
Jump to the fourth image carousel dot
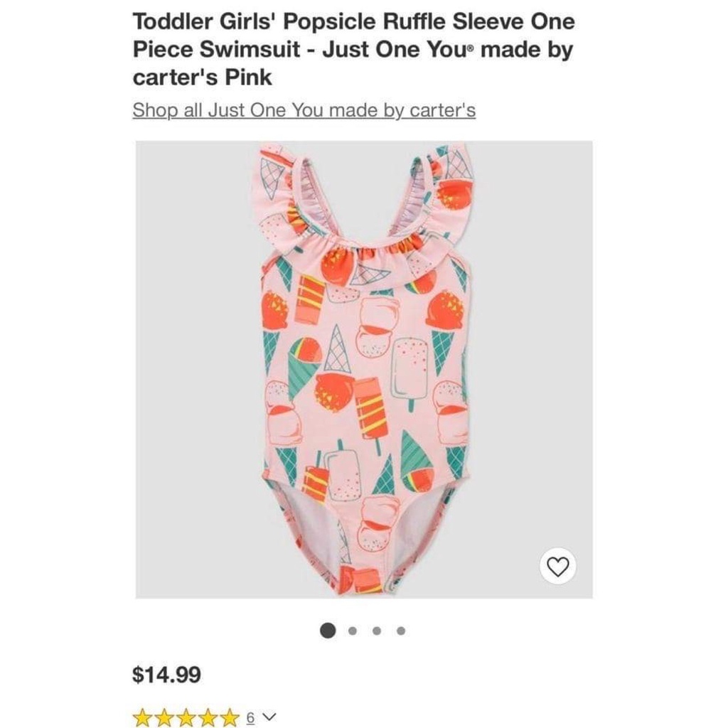[x=401, y=631]
